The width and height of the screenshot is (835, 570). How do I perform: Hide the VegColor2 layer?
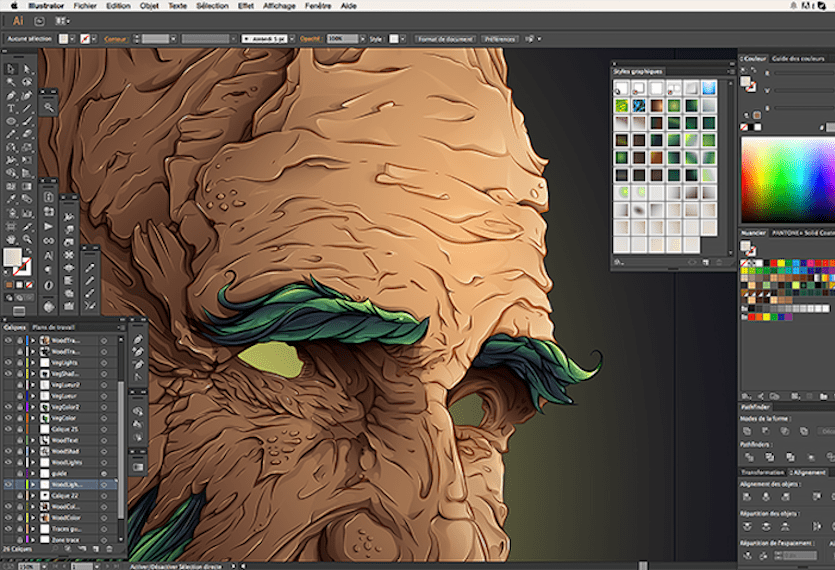click(x=8, y=407)
